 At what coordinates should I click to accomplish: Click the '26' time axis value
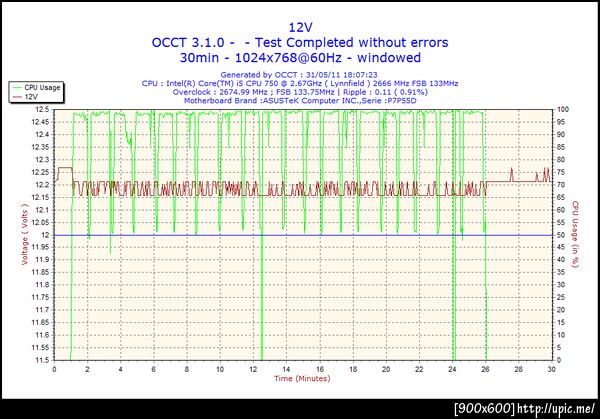point(485,369)
